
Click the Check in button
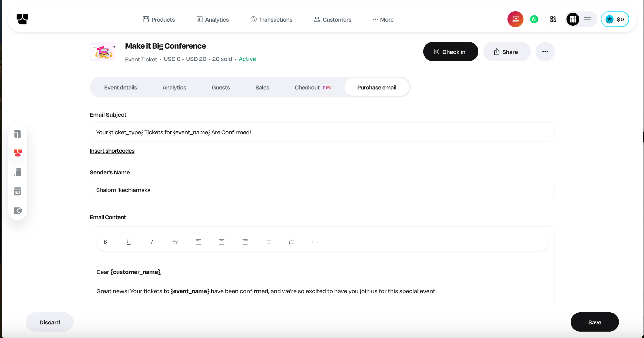(451, 52)
